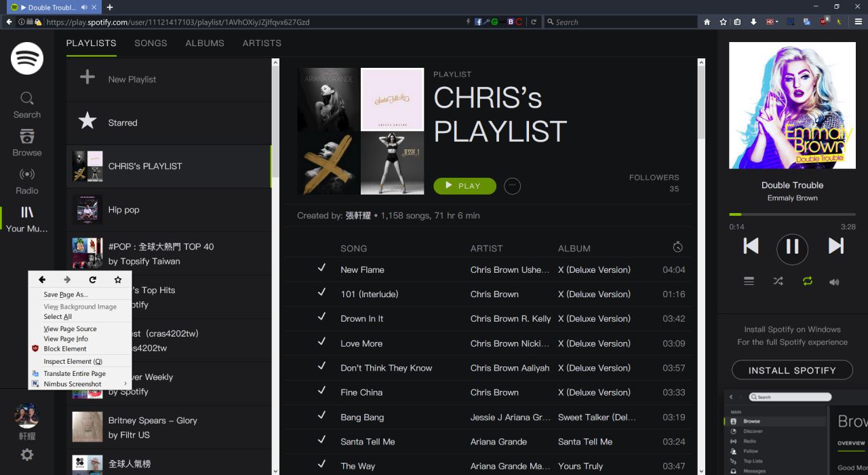Go back using context menu back arrow

click(x=42, y=280)
